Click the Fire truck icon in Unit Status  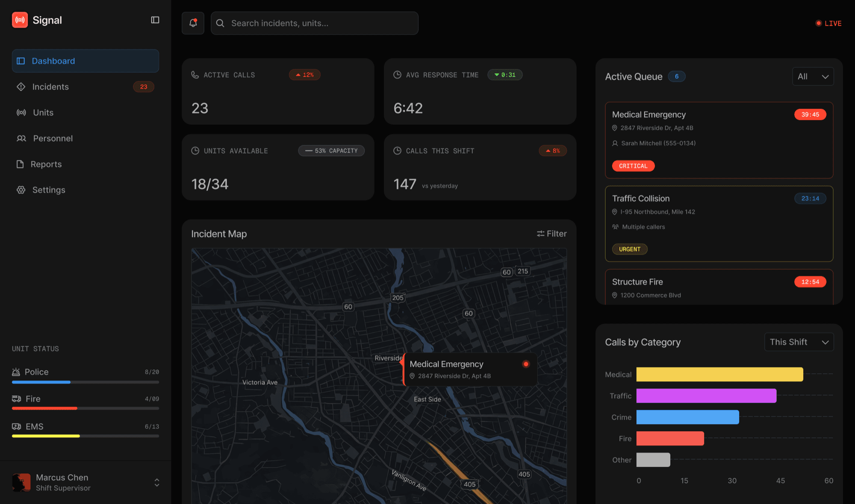pyautogui.click(x=17, y=399)
